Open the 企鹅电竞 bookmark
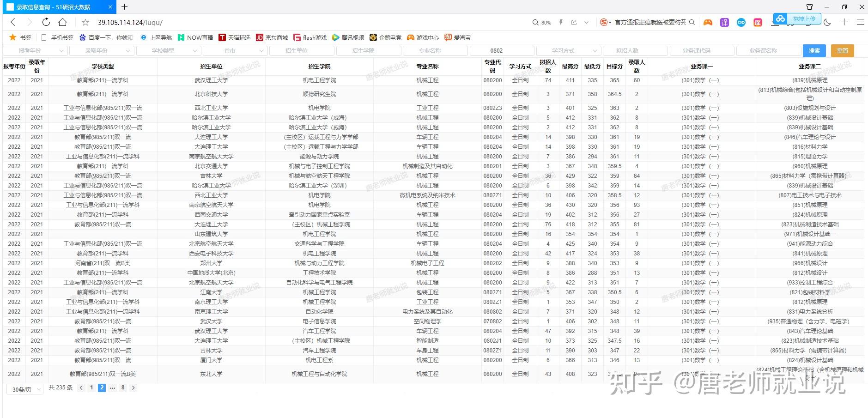This screenshot has width=868, height=418. tap(385, 37)
